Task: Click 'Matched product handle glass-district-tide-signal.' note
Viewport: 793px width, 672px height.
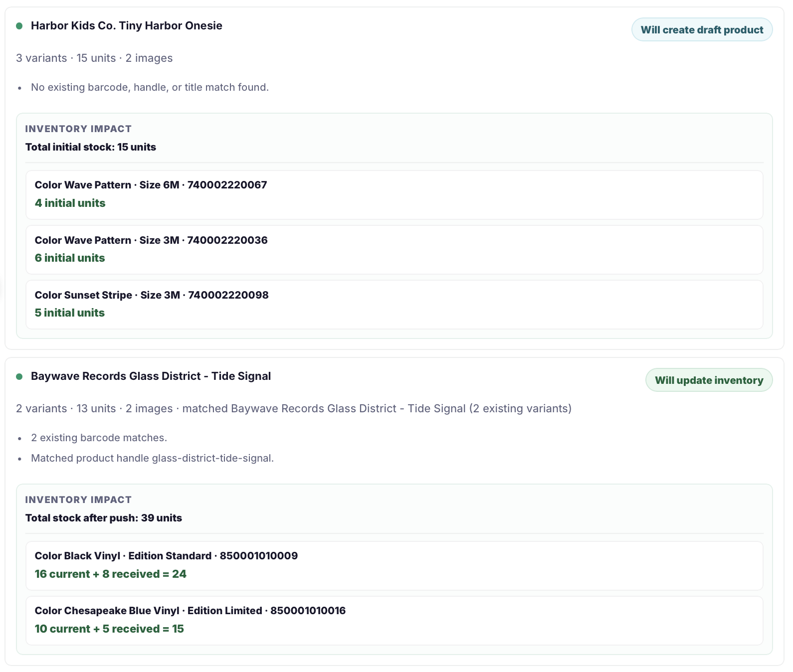Action: [152, 458]
